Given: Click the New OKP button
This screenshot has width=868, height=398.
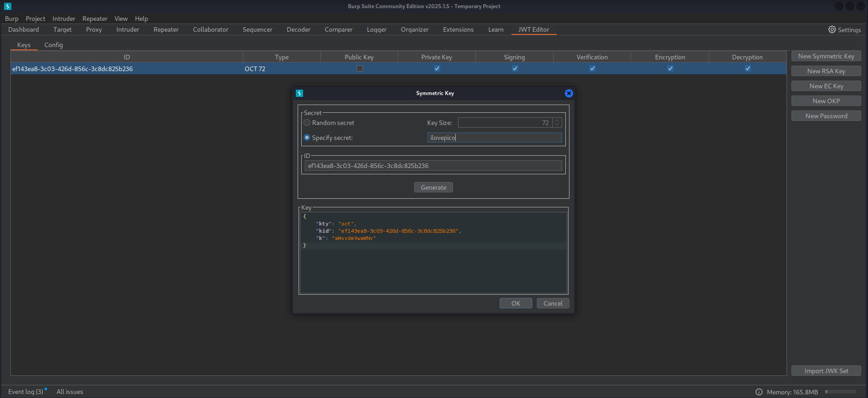Looking at the screenshot, I should [826, 101].
